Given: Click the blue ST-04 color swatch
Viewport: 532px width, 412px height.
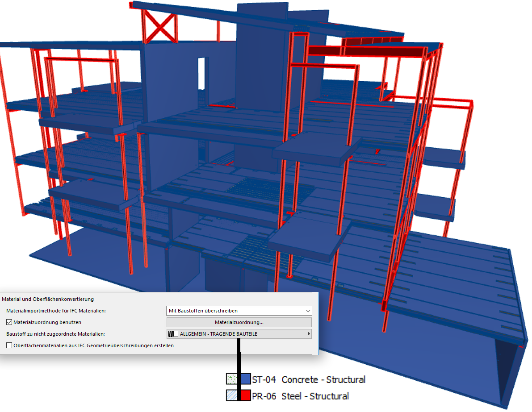Looking at the screenshot, I should [x=245, y=379].
